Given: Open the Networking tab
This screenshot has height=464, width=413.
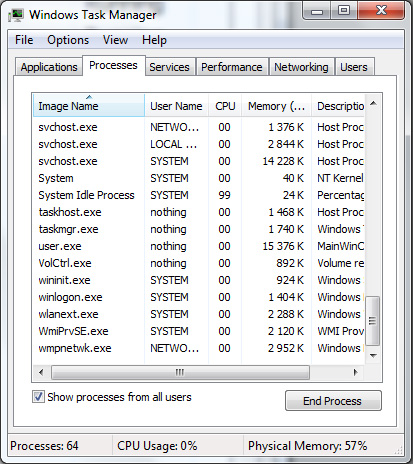Looking at the screenshot, I should coord(301,67).
